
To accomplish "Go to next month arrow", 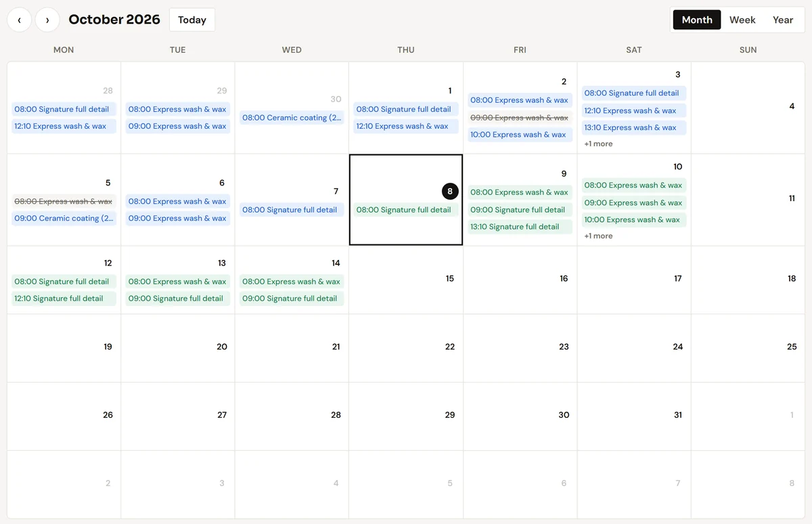I will pos(47,20).
